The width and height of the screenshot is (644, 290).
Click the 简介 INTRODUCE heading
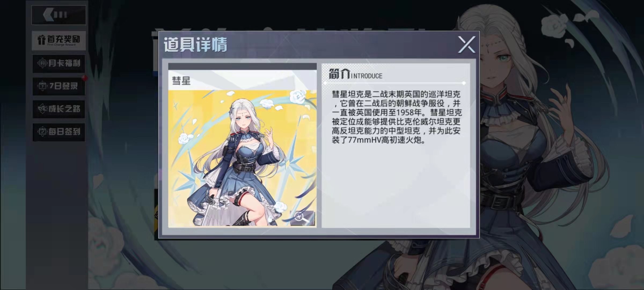coord(356,74)
